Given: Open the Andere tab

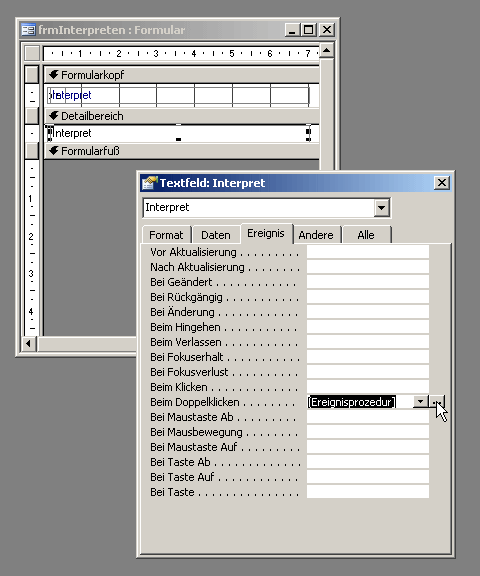Looking at the screenshot, I should point(316,235).
